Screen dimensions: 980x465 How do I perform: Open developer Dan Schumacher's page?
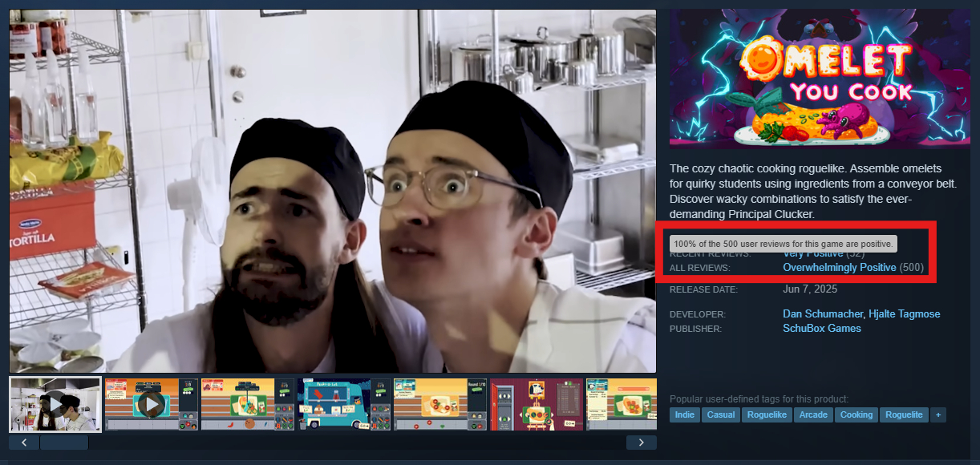pyautogui.click(x=823, y=313)
